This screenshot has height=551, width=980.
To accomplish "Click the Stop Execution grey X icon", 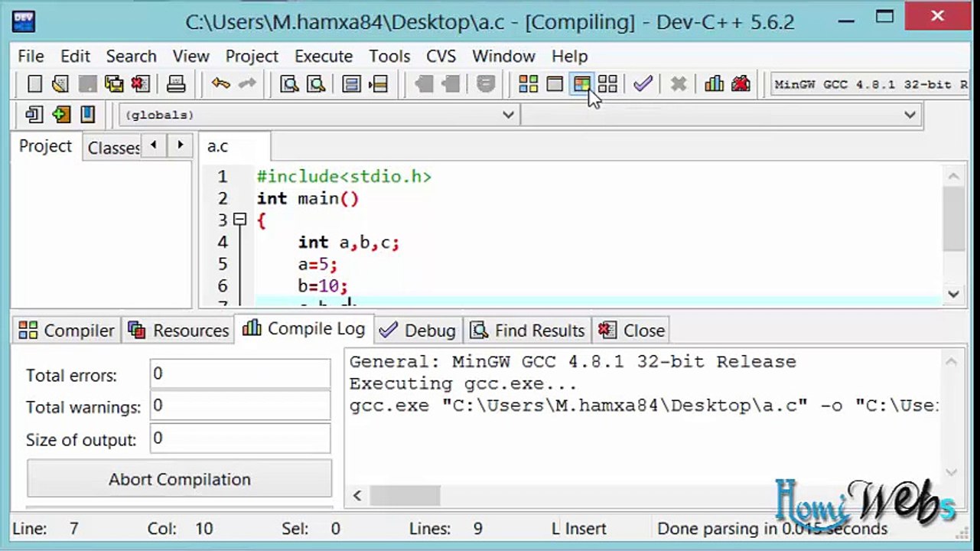I will coord(678,84).
